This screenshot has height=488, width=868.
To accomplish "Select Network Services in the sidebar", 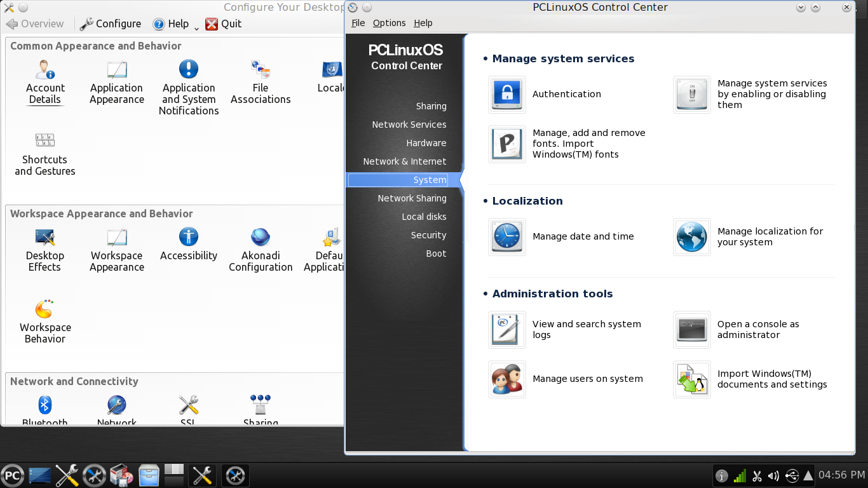I will 409,125.
